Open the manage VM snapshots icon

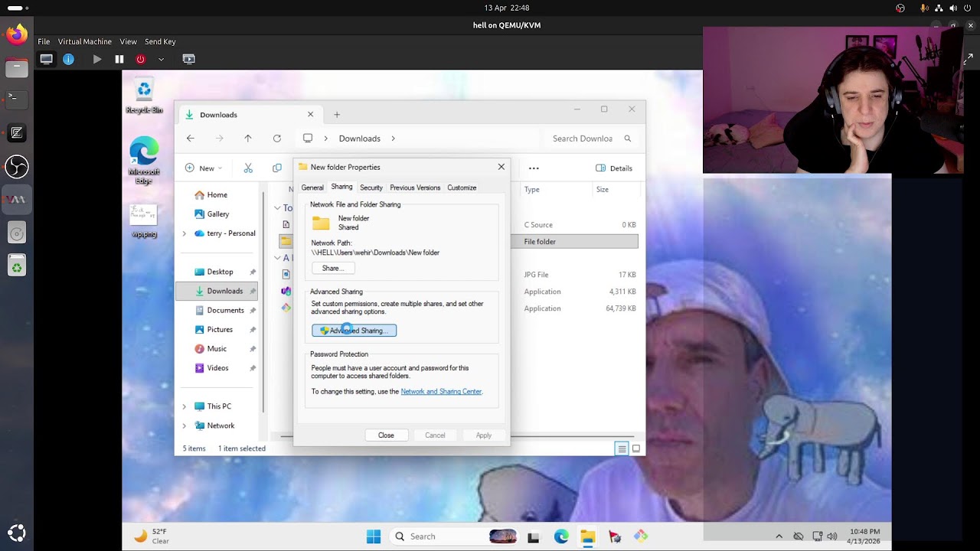pyautogui.click(x=188, y=59)
